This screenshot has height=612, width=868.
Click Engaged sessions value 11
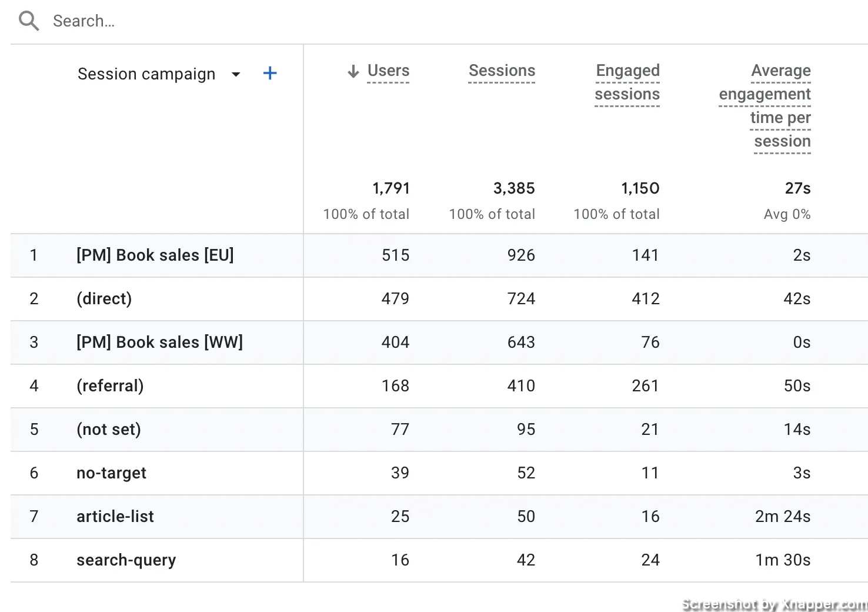coord(650,473)
